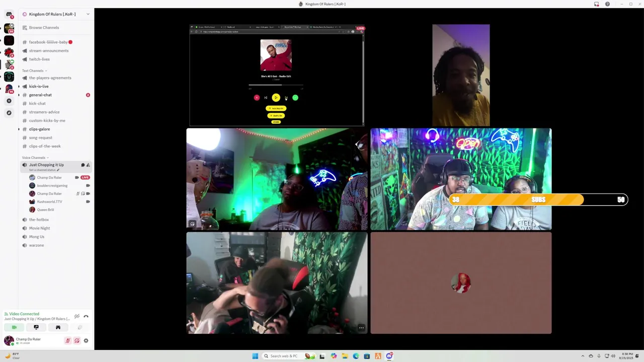The image size is (644, 362).
Task: Start an Activity game controller button
Action: click(x=58, y=327)
